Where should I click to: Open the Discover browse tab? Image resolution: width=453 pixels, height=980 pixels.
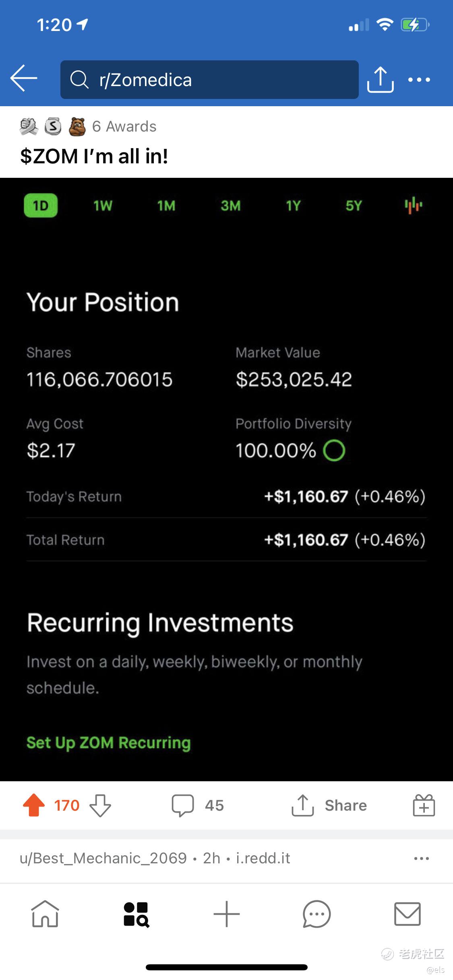click(x=136, y=914)
